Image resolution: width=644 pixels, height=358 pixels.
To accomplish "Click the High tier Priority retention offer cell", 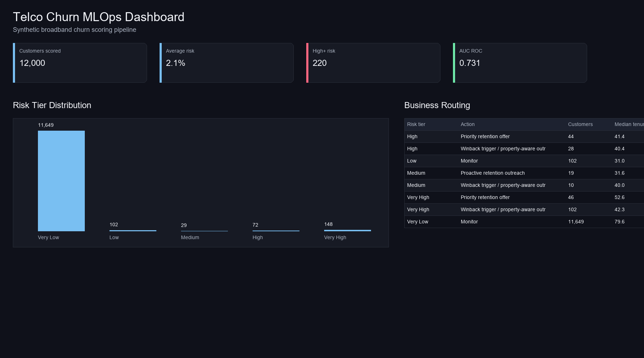I will pyautogui.click(x=485, y=136).
